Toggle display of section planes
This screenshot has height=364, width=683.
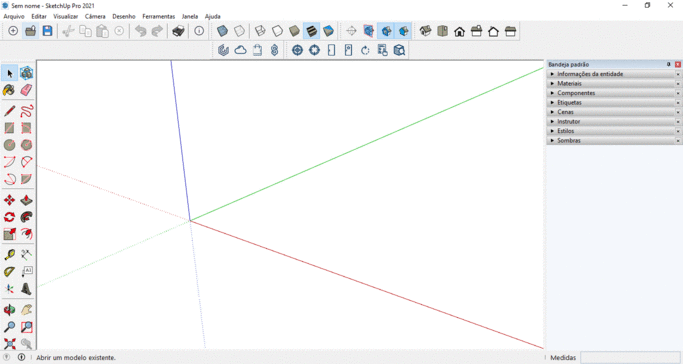369,31
